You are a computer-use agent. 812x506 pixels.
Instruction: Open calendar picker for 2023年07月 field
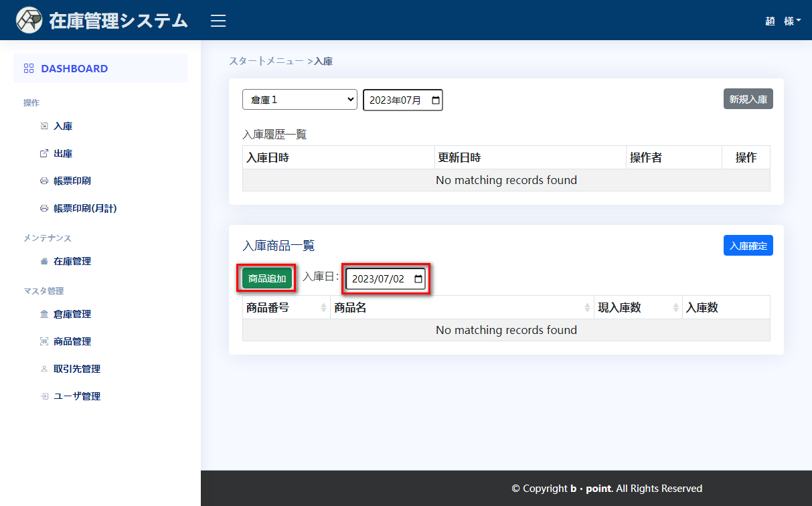(x=436, y=100)
